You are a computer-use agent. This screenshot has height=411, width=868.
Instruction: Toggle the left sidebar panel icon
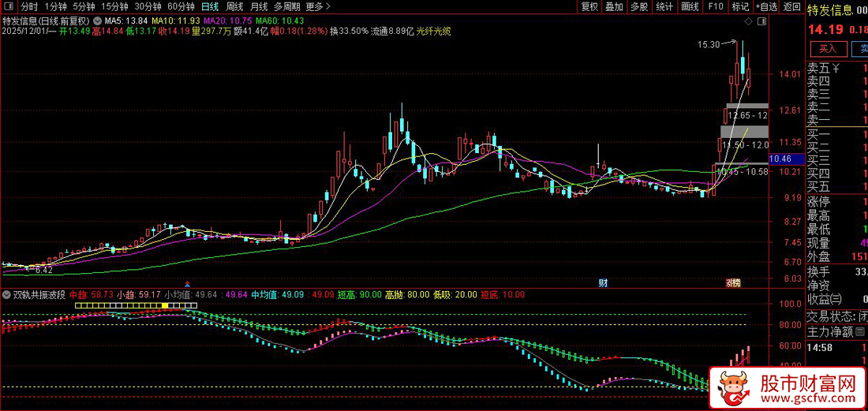click(9, 6)
